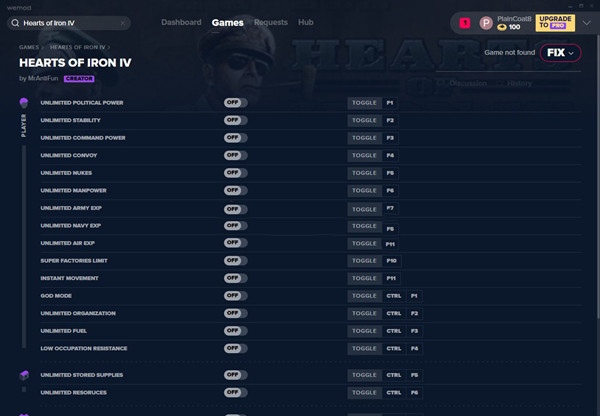Image resolution: width=600 pixels, height=416 pixels.
Task: Enable Unlimited Organization switch
Action: pos(235,313)
